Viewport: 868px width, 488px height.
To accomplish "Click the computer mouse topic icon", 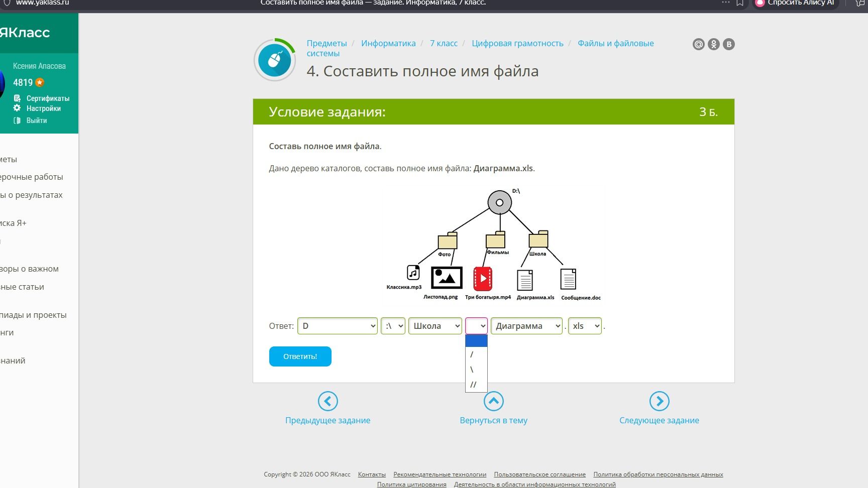I will point(274,60).
